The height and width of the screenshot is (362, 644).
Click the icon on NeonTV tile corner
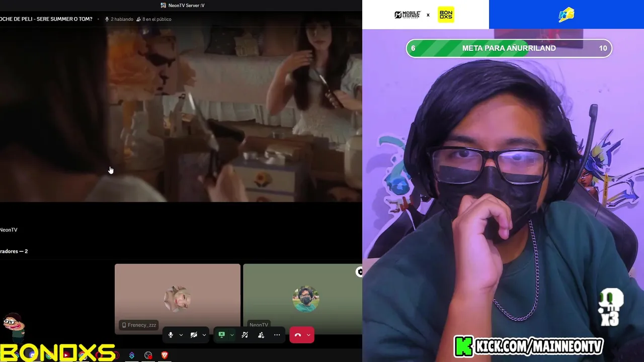[359, 271]
